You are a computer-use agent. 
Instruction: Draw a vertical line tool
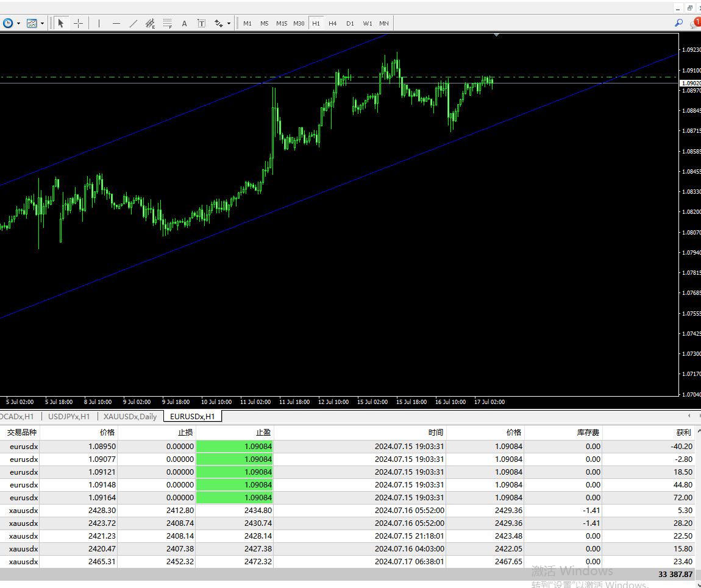[x=99, y=23]
